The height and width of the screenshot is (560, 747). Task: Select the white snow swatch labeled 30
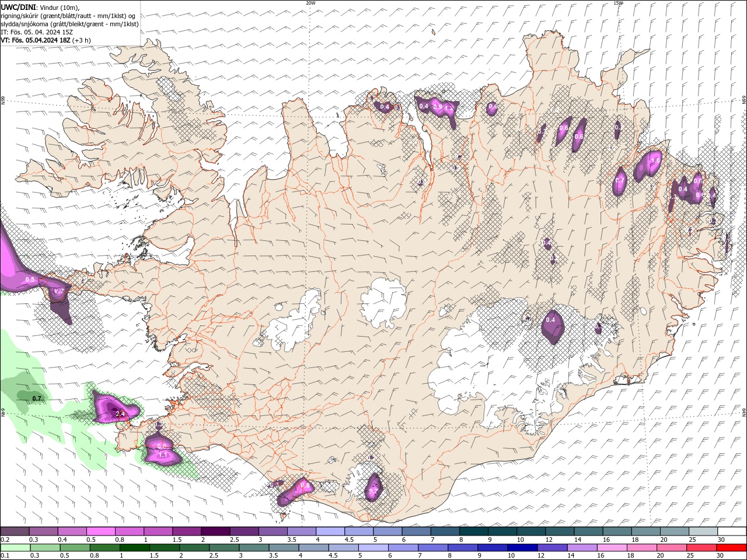click(x=731, y=531)
